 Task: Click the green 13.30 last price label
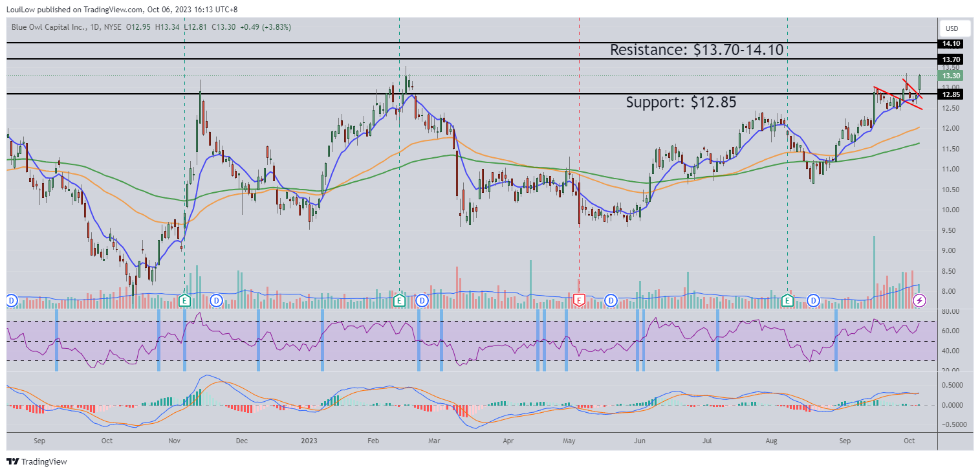pyautogui.click(x=951, y=76)
